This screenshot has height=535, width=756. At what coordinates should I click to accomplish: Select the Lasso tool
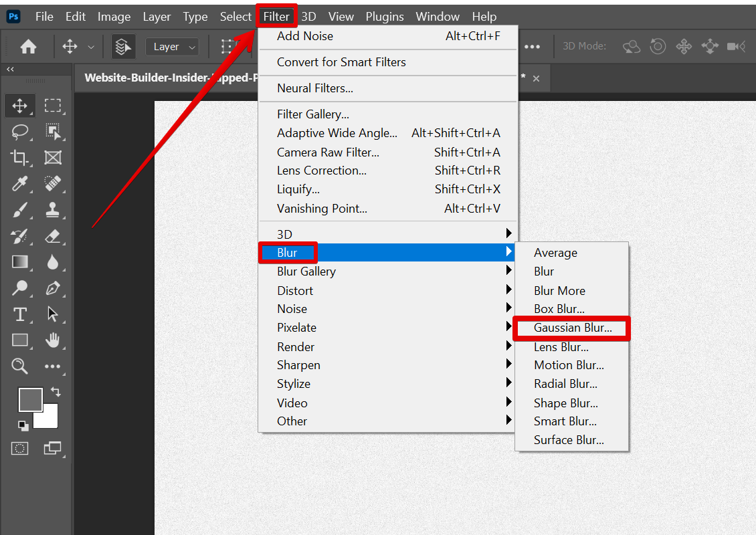pyautogui.click(x=20, y=132)
